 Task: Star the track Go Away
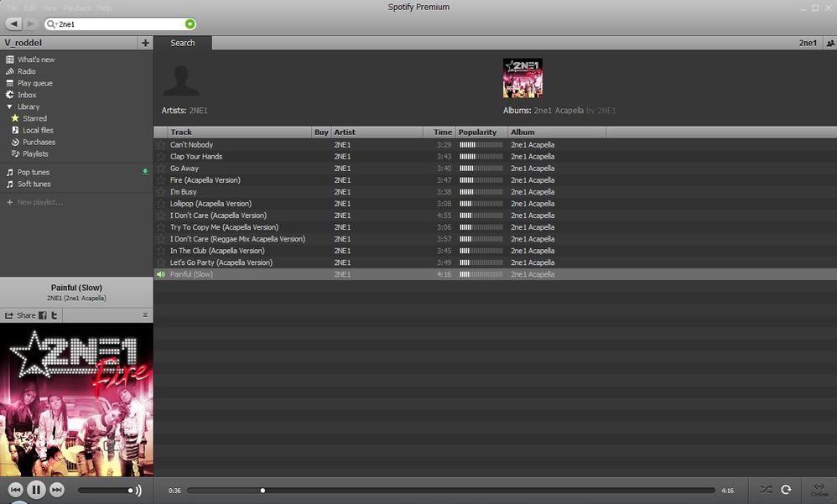tap(161, 169)
